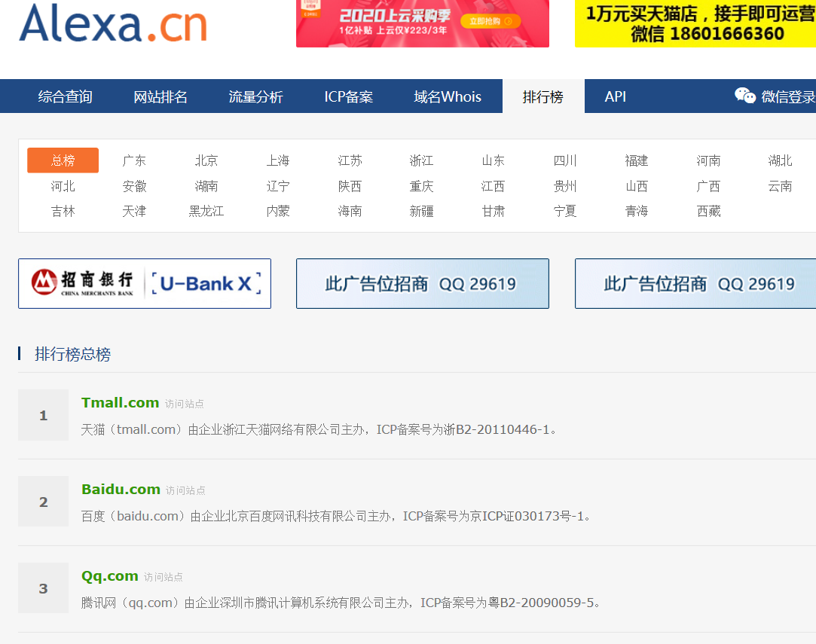816x644 pixels.
Task: Click 访问站点 next to Tmall.com
Action: coord(185,404)
